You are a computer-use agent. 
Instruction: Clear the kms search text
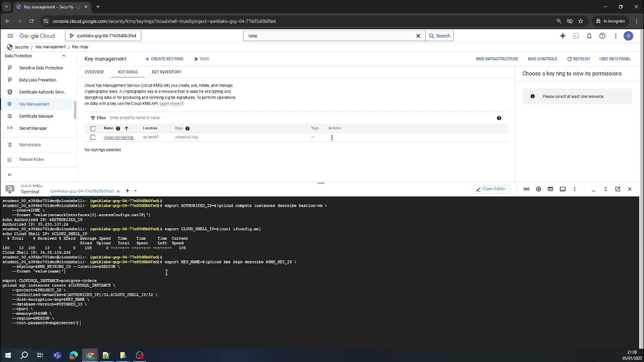tap(418, 36)
